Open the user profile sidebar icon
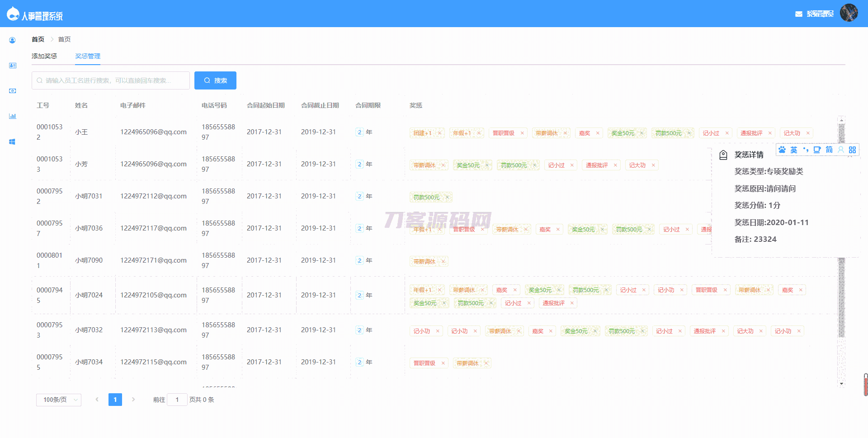This screenshot has width=868, height=438. point(12,40)
